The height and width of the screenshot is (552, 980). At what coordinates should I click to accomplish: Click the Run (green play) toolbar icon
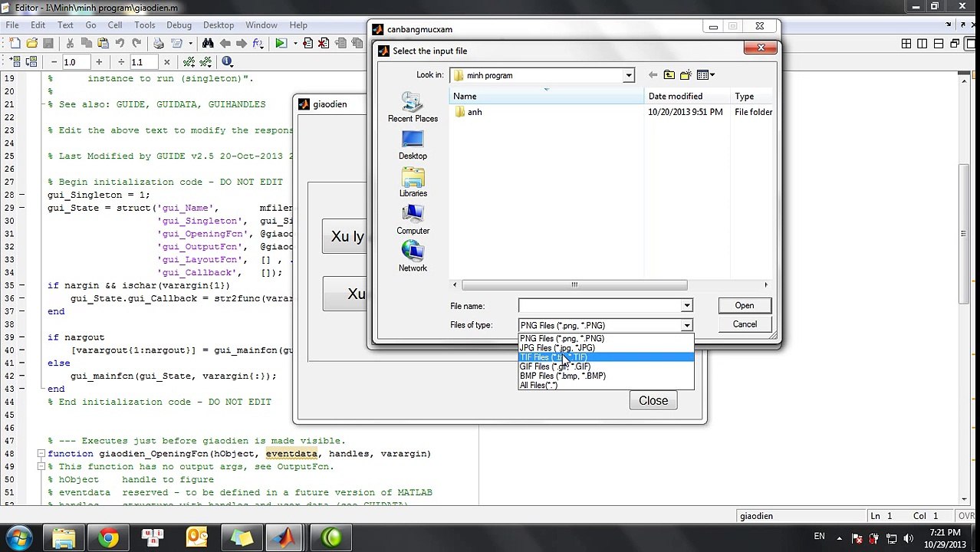coord(281,44)
